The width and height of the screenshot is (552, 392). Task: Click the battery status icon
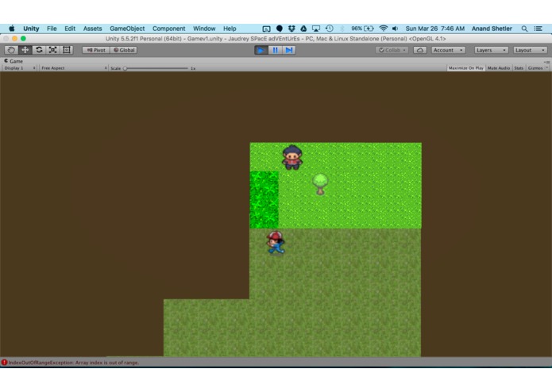pos(363,29)
